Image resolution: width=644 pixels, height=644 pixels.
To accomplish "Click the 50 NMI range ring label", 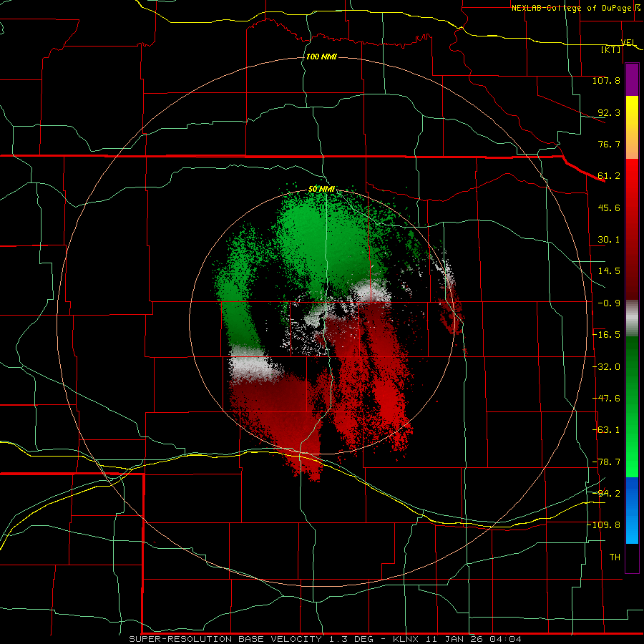I will coord(321,190).
